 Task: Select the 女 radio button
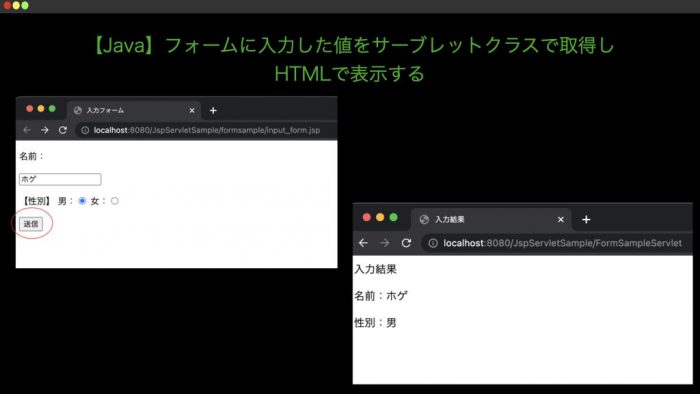click(115, 201)
